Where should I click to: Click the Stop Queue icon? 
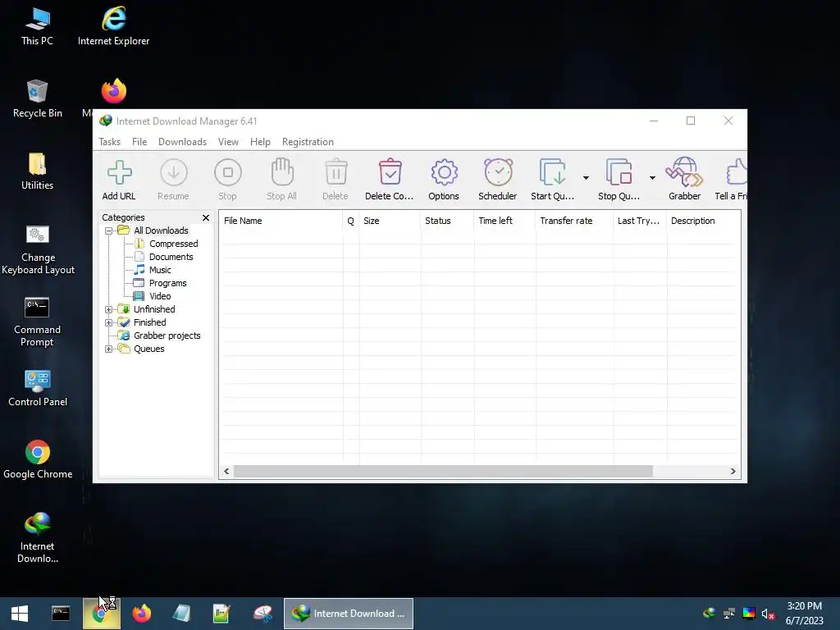point(619,180)
